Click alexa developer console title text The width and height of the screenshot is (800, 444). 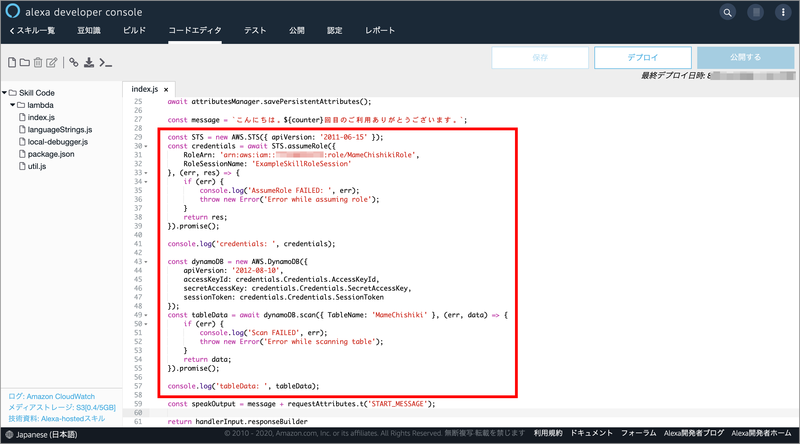(84, 12)
